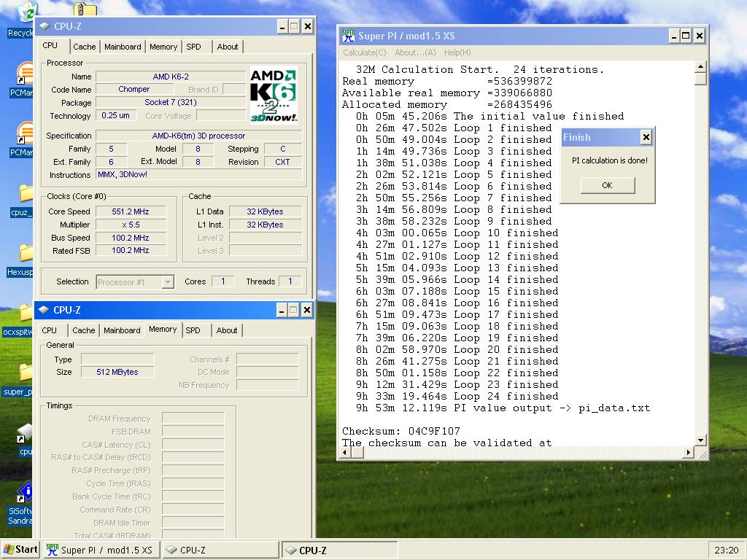Screen dimensions: 747x560
Task: Click the top CPU-Z window title icon
Action: click(x=44, y=26)
